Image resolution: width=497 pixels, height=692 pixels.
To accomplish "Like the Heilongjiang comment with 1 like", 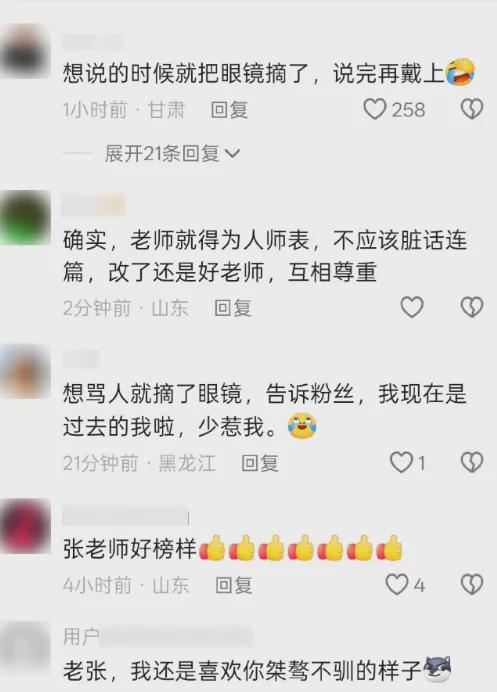I will tap(401, 463).
